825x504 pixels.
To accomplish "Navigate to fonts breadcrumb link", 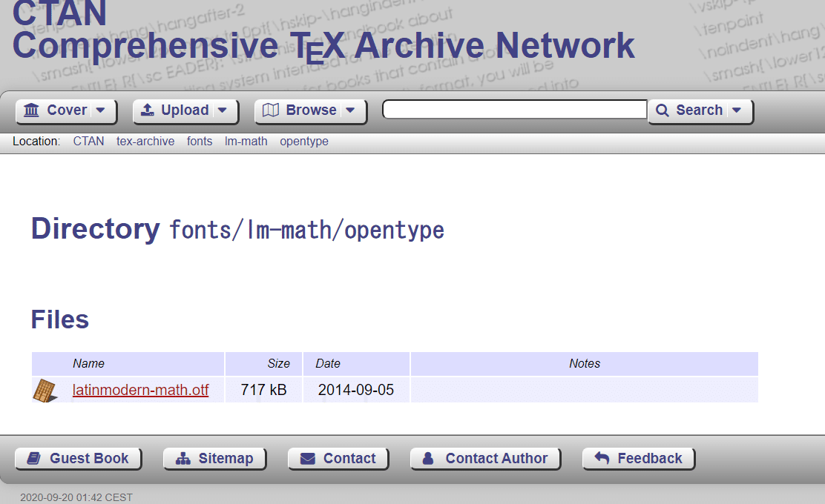I will tap(200, 142).
